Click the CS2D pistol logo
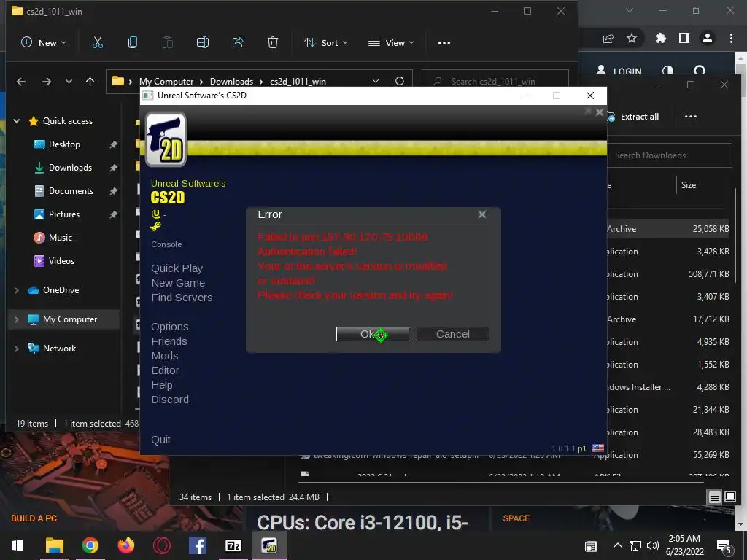This screenshot has width=747, height=560. [166, 139]
